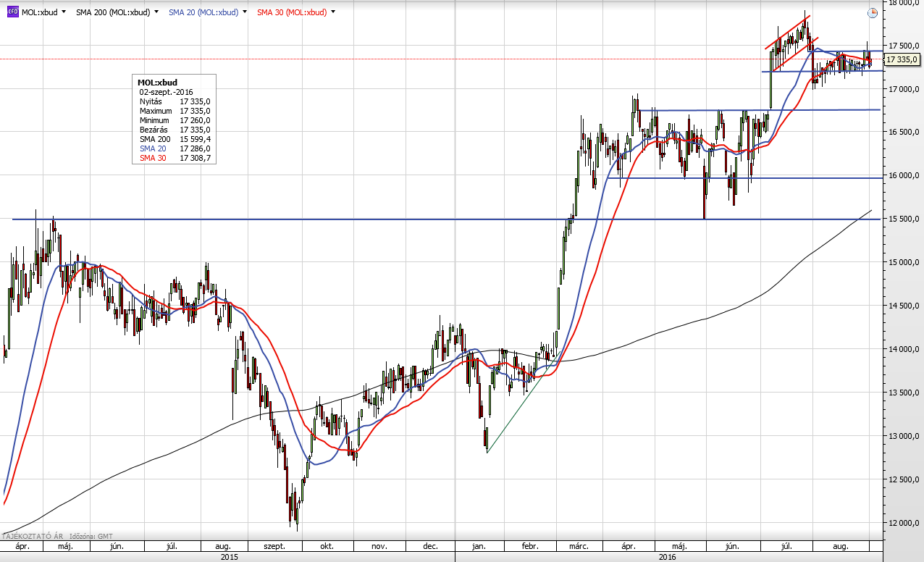924x562 pixels.
Task: Click the 2015 year label on time axis
Action: point(230,557)
